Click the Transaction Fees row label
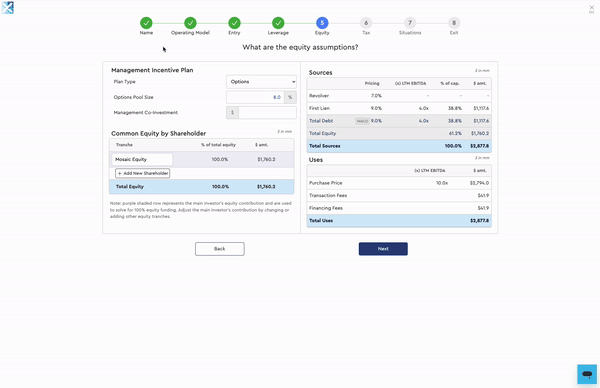Image resolution: width=600 pixels, height=388 pixels. 328,196
